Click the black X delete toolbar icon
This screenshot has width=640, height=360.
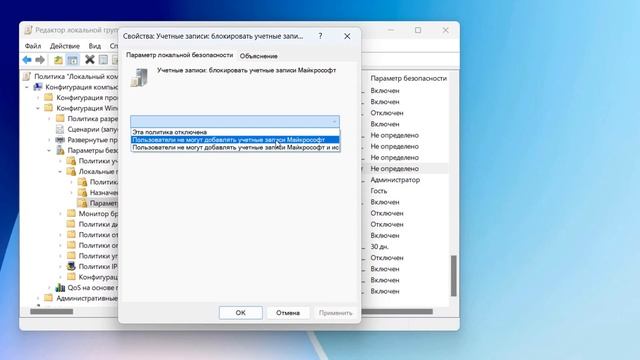click(x=90, y=60)
